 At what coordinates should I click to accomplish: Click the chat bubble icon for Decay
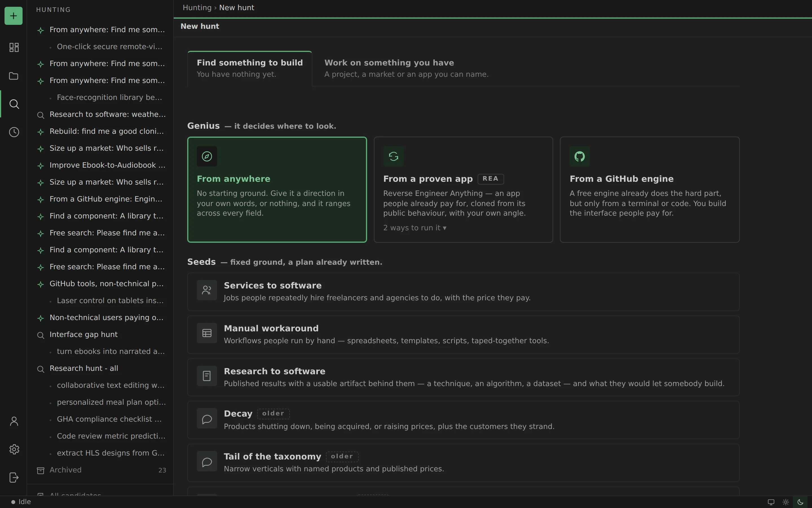pyautogui.click(x=207, y=419)
